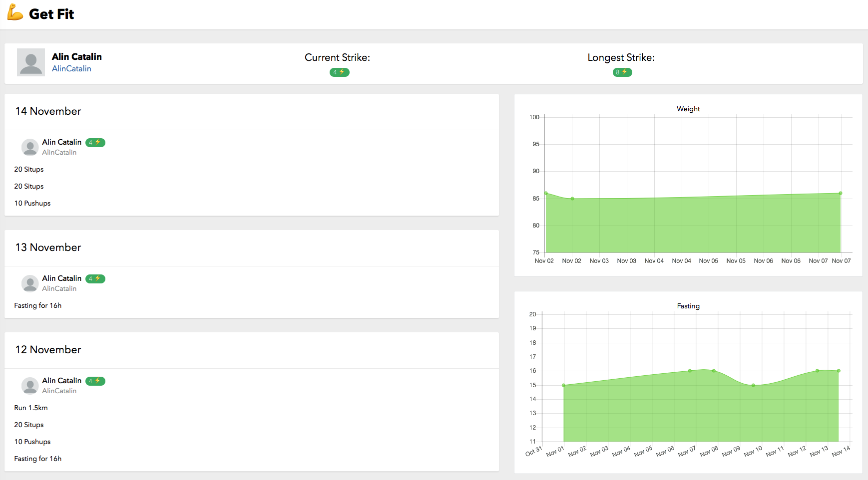Click the Current Strike label
This screenshot has width=868, height=480.
click(x=338, y=57)
